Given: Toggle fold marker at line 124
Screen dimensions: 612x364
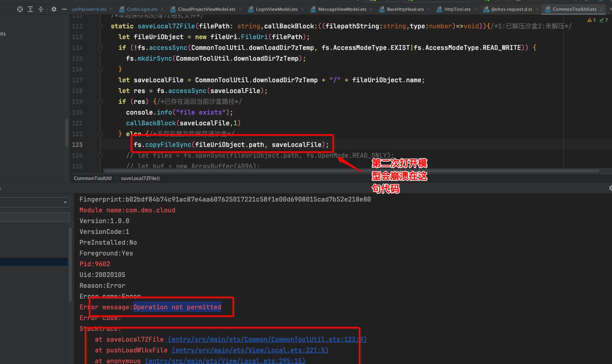Looking at the screenshot, I should (x=101, y=156).
